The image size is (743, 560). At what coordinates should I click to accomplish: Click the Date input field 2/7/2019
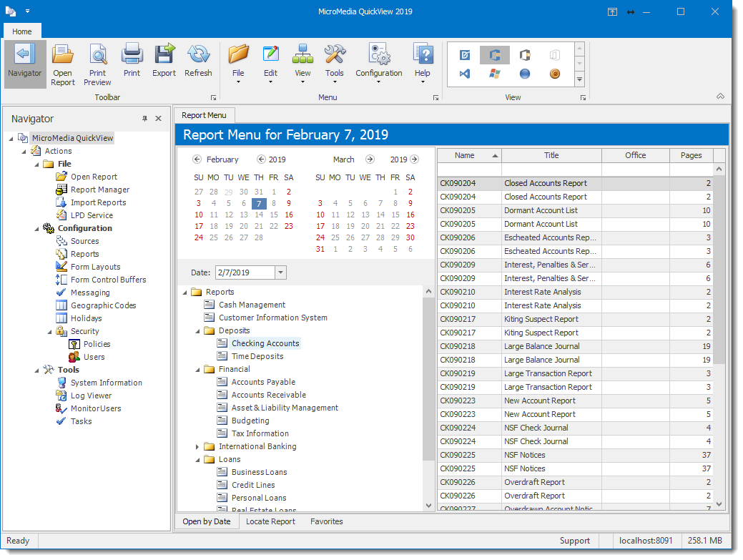tap(245, 272)
